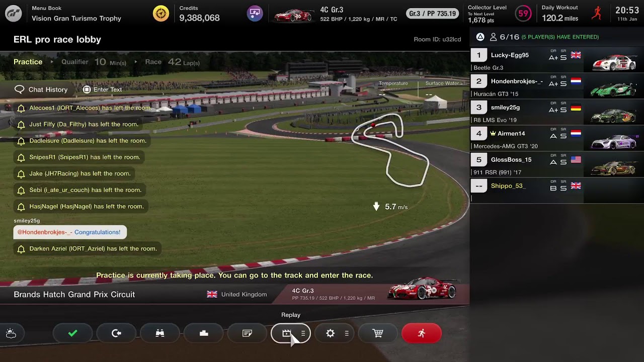644x362 pixels.
Task: Open the settings gear icon
Action: point(330,333)
